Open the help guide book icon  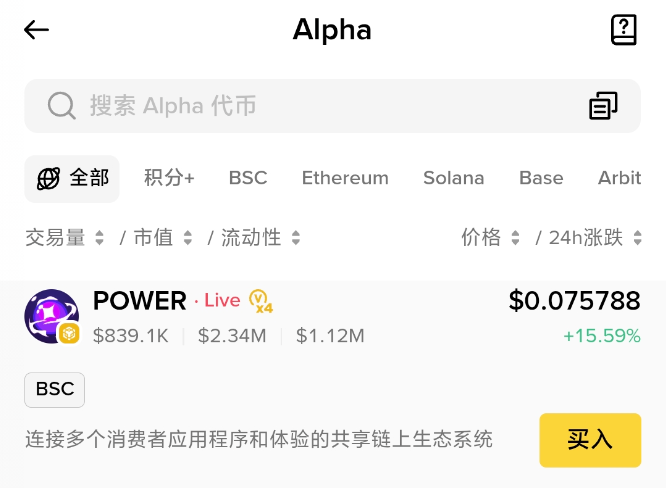pos(623,30)
